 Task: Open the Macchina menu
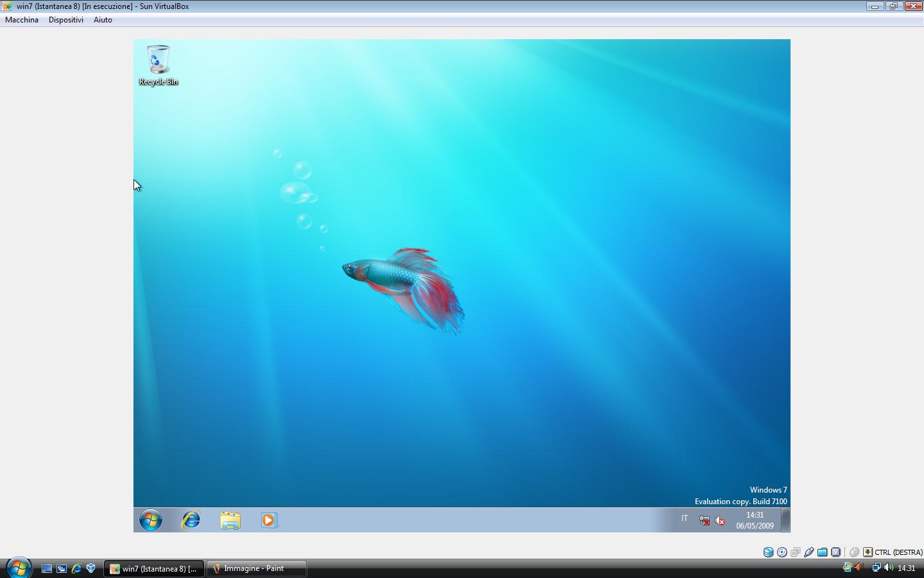22,20
